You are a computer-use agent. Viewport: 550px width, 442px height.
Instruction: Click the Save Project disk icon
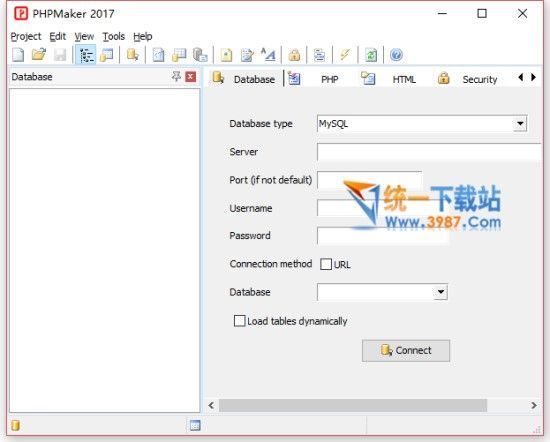60,55
